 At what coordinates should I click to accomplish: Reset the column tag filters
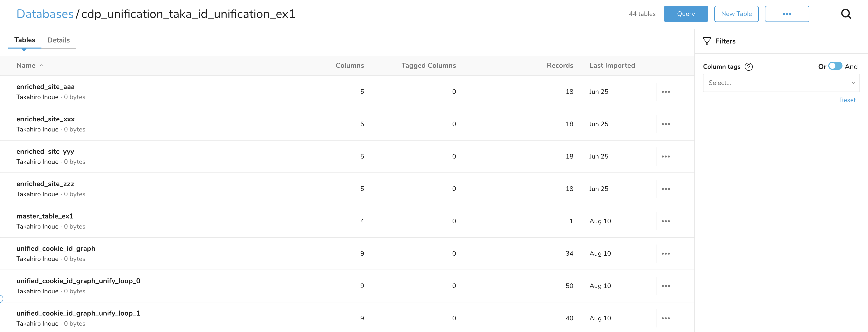(848, 100)
